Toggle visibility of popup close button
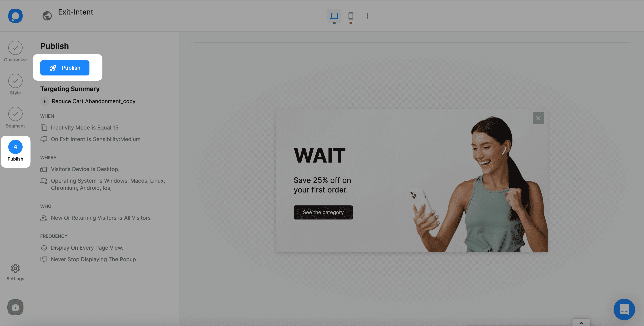 538,118
